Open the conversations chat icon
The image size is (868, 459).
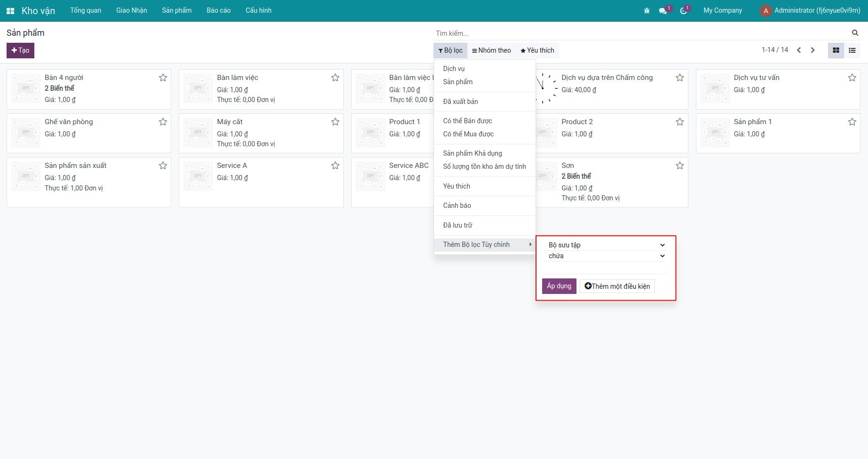coord(663,11)
